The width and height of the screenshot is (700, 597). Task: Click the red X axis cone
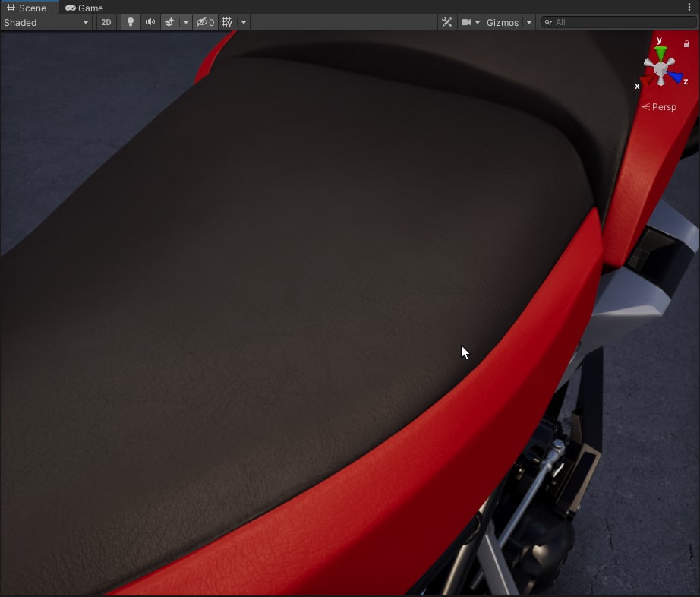[x=647, y=80]
